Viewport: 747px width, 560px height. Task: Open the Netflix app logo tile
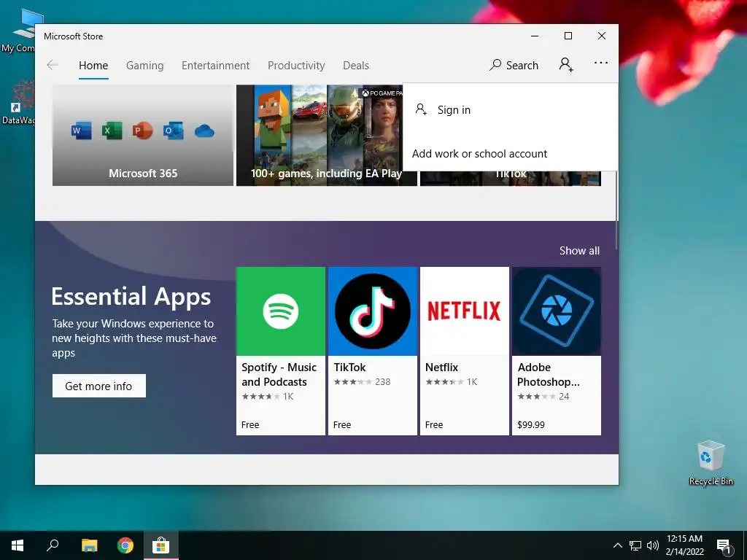point(465,311)
